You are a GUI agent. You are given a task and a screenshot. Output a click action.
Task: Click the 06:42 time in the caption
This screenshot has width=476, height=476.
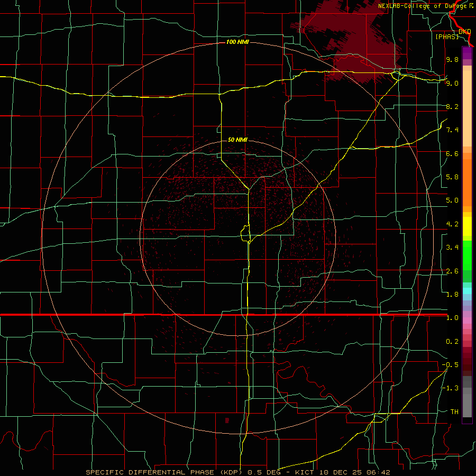(379, 472)
